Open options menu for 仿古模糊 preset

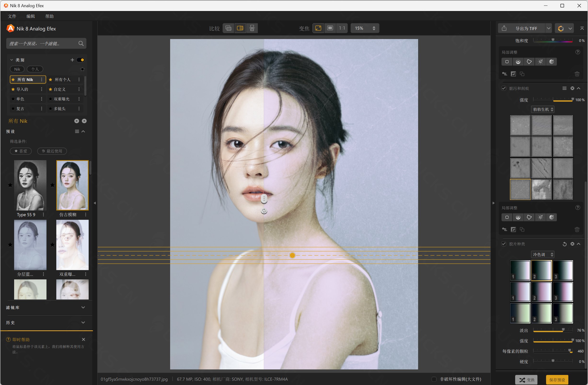tap(86, 215)
